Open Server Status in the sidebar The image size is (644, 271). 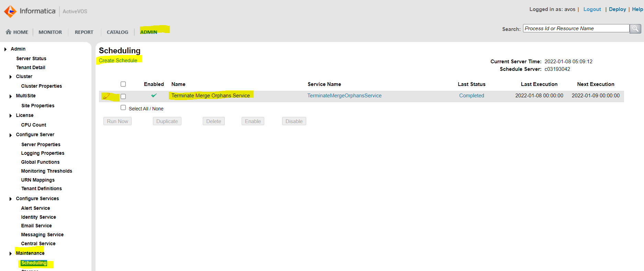tap(31, 58)
